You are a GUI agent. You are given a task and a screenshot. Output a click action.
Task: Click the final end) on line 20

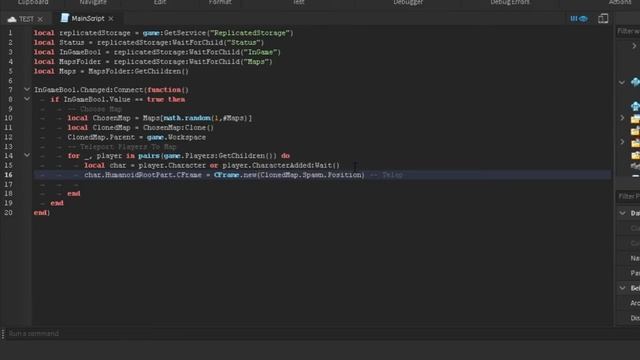click(42, 213)
